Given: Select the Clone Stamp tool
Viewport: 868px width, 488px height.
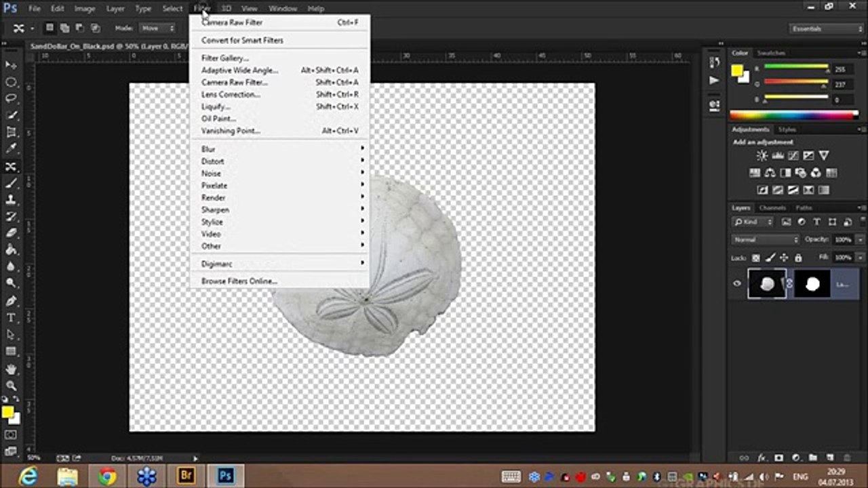Looking at the screenshot, I should point(11,200).
